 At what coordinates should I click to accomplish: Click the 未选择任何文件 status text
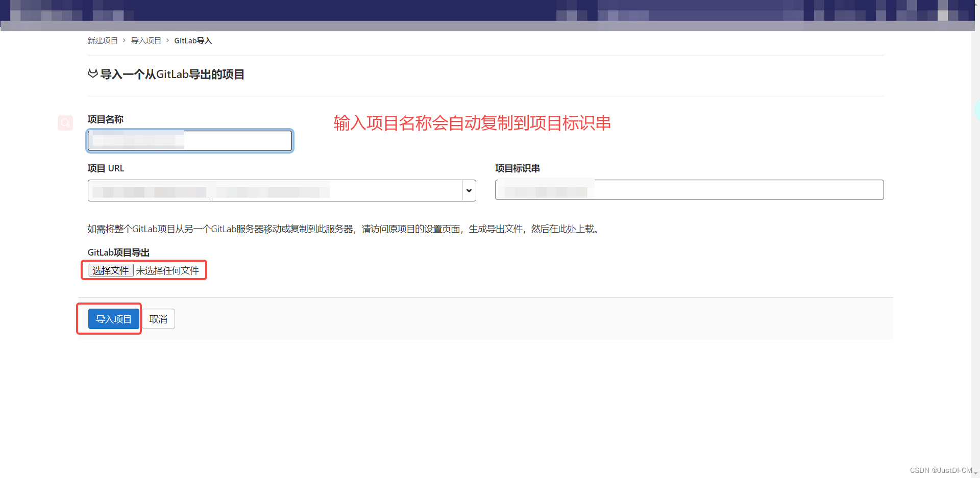click(167, 270)
